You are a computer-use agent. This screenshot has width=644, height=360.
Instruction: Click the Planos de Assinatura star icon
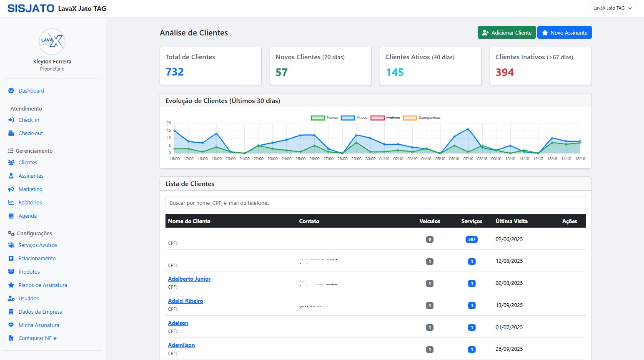[x=11, y=285]
